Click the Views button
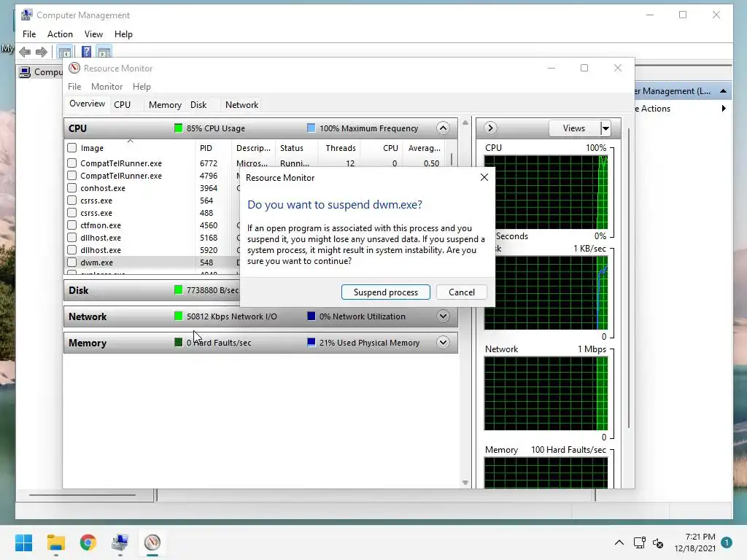The image size is (747, 560). click(x=574, y=128)
